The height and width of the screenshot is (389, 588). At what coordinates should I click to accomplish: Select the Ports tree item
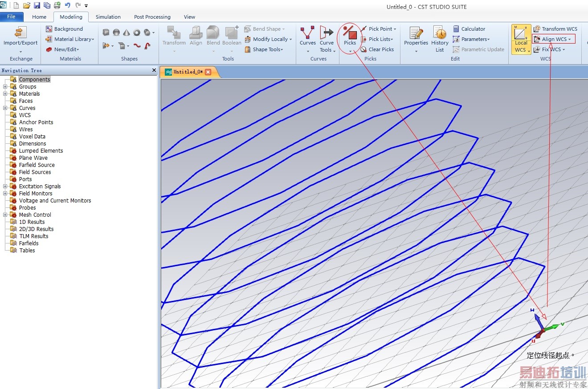coord(25,179)
